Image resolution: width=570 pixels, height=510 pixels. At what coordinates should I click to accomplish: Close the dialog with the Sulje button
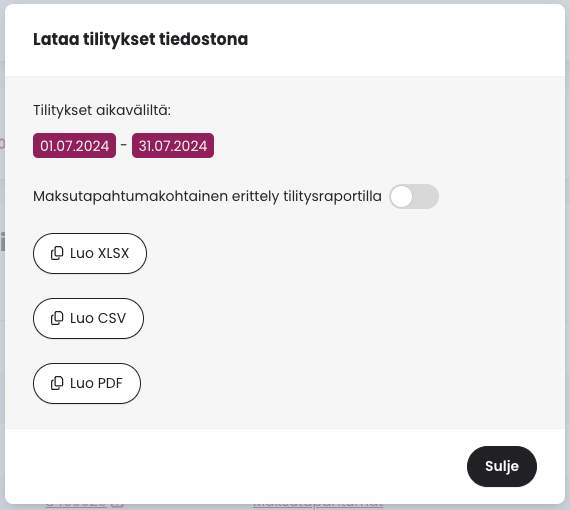502,466
